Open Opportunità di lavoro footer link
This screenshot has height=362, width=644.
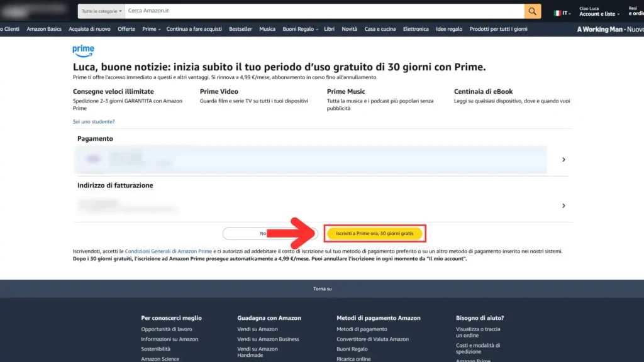click(x=166, y=329)
